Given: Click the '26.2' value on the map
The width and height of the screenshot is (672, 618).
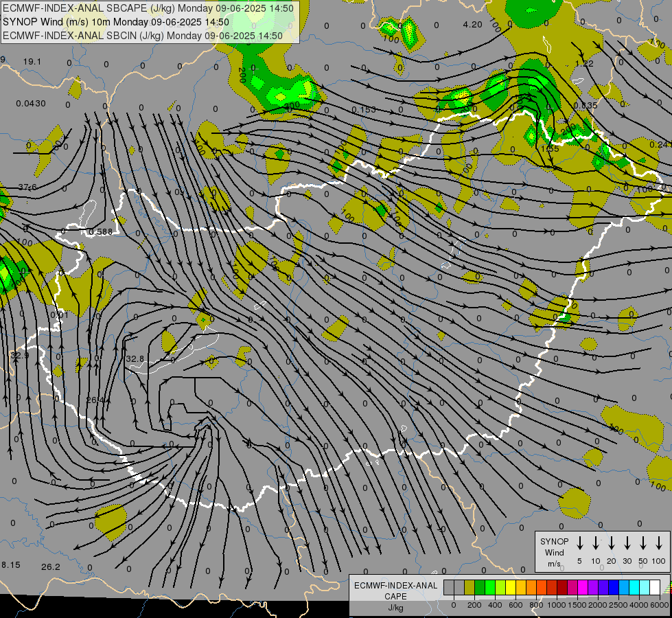Looking at the screenshot, I should (x=51, y=567).
